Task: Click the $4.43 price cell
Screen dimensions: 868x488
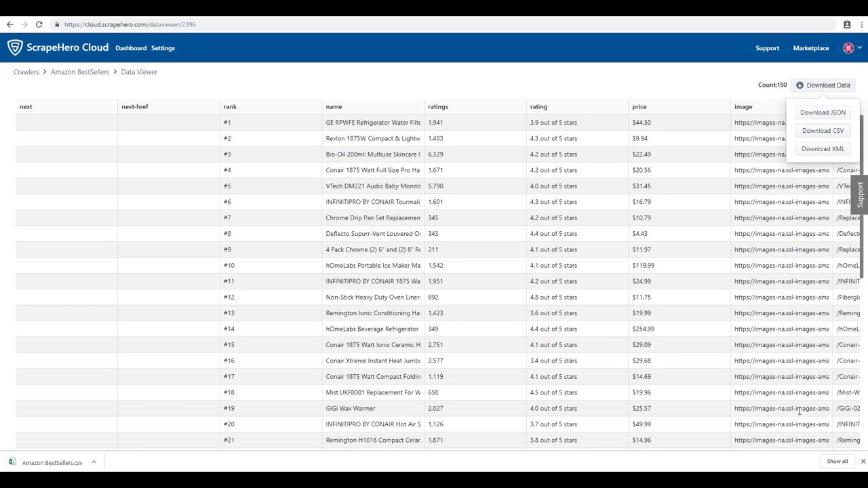Action: coord(679,234)
